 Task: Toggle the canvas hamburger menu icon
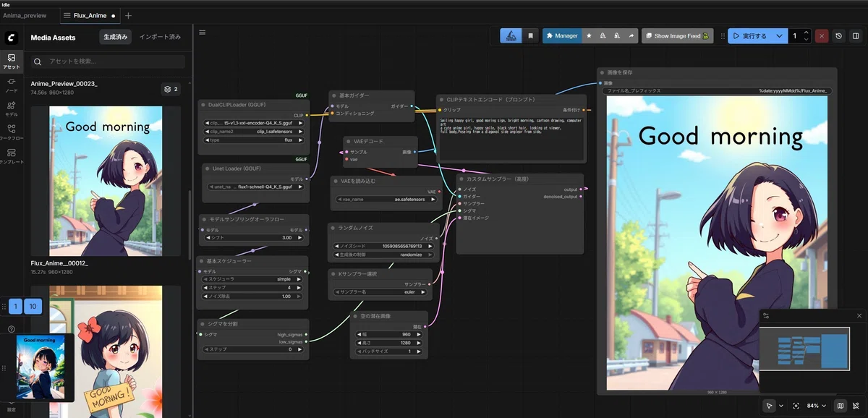tap(203, 32)
